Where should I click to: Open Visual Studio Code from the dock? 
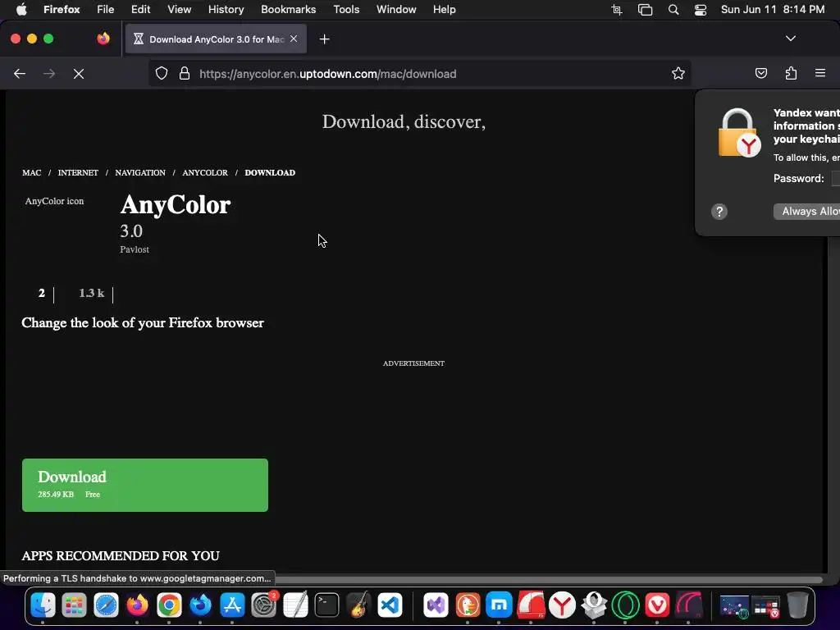pos(390,605)
